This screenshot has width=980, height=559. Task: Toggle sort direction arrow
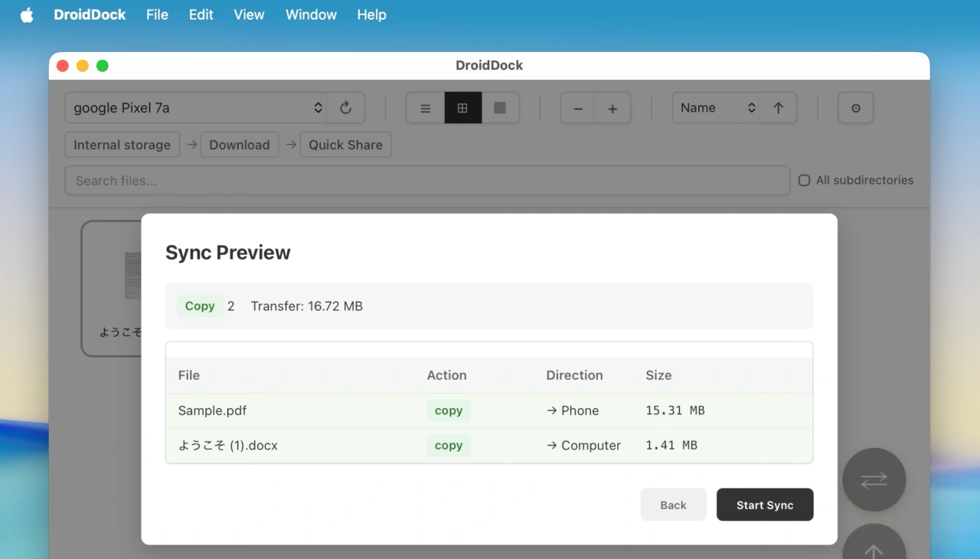tap(778, 108)
